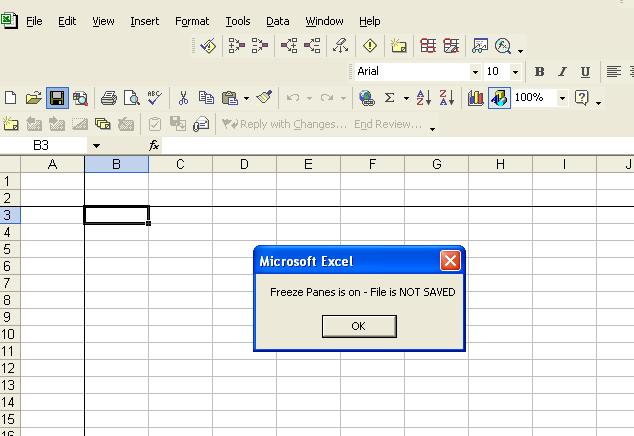Click the Excel workbook icon beside File
Viewport: 634px width, 436px height.
tap(9, 21)
